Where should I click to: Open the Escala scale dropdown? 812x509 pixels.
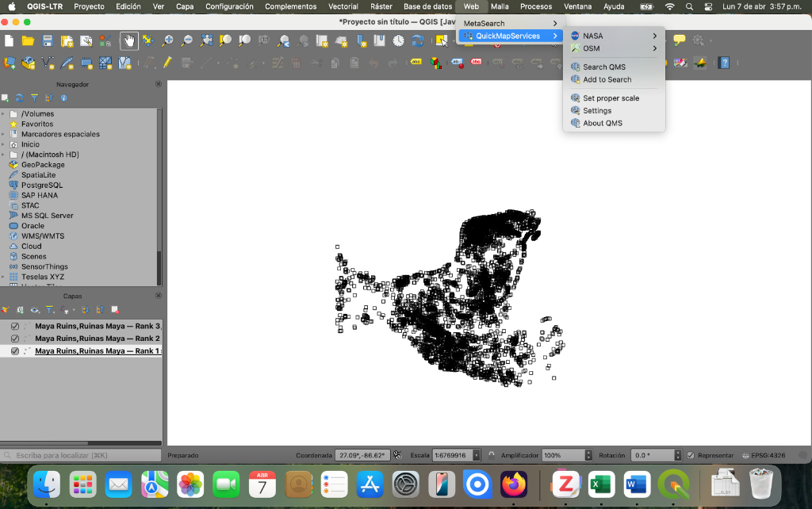[477, 455]
